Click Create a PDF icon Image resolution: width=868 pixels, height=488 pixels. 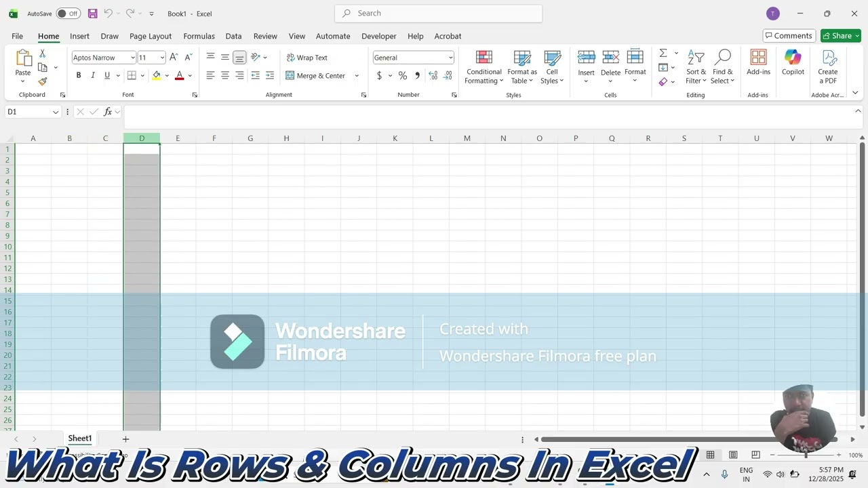828,66
